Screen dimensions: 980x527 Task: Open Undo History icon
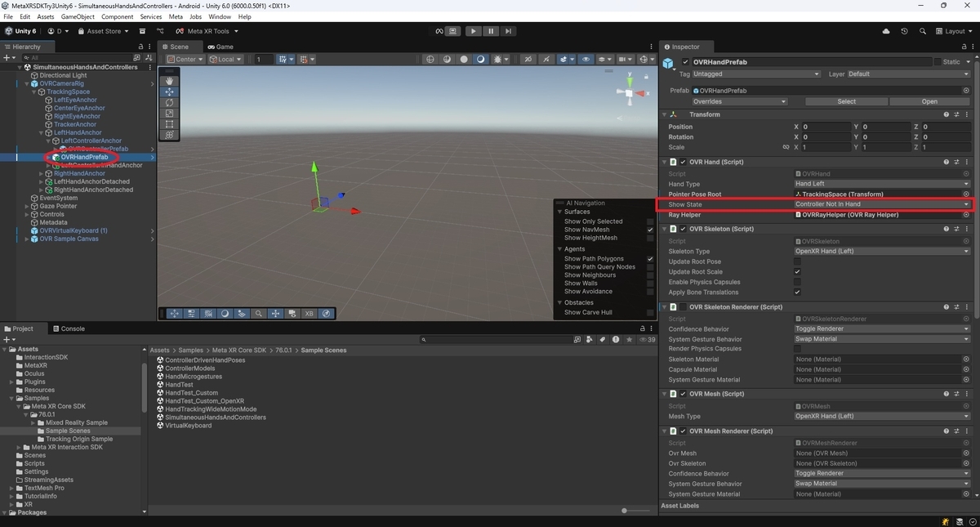point(904,31)
